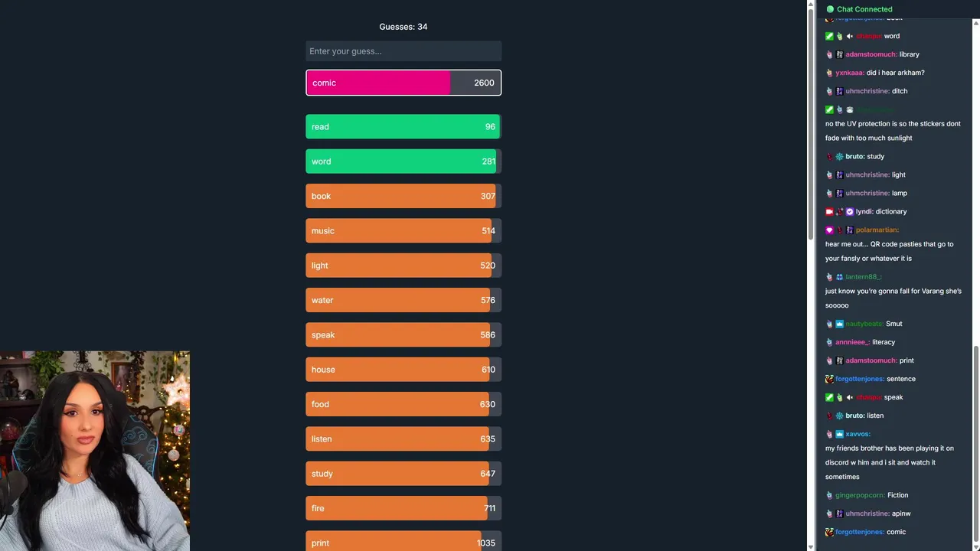Click the streamer webcam thumbnail
The height and width of the screenshot is (551, 980).
[x=95, y=451]
